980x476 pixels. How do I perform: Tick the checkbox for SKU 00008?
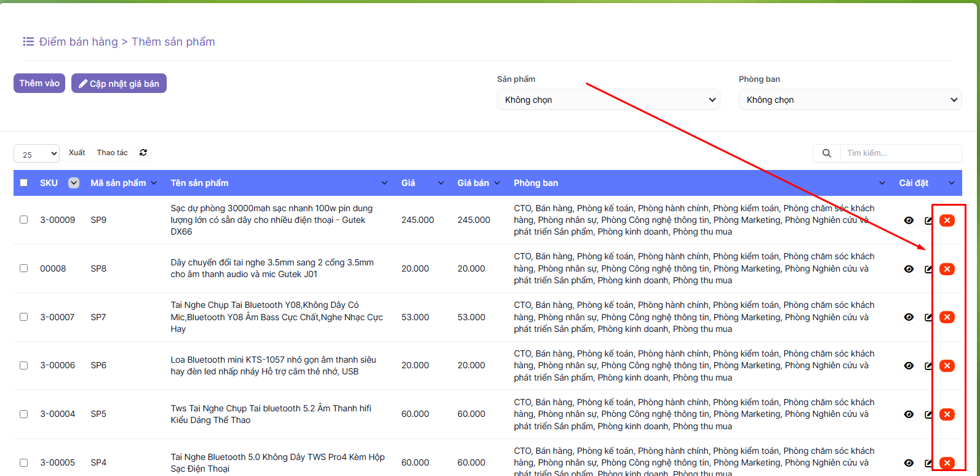point(24,268)
